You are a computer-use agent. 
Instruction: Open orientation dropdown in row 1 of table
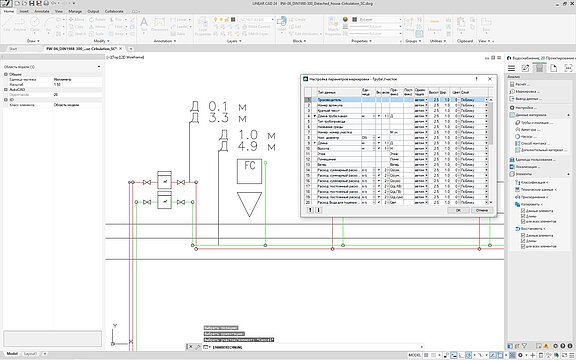coord(426,100)
